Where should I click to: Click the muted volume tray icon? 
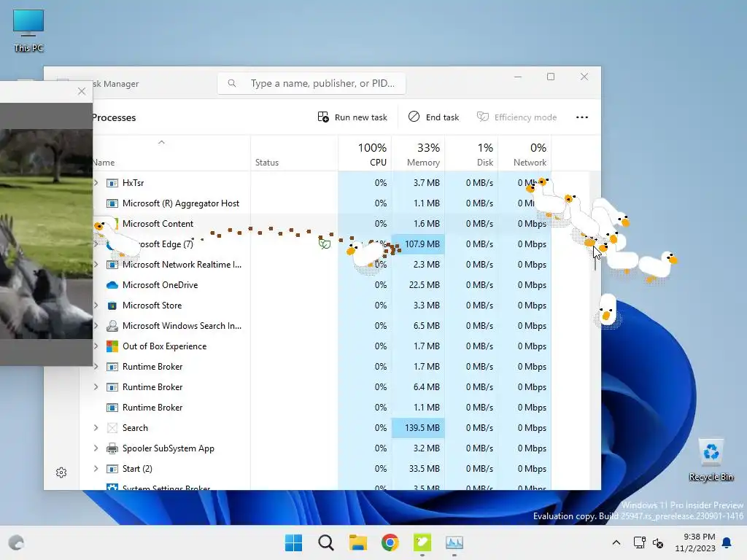click(659, 542)
